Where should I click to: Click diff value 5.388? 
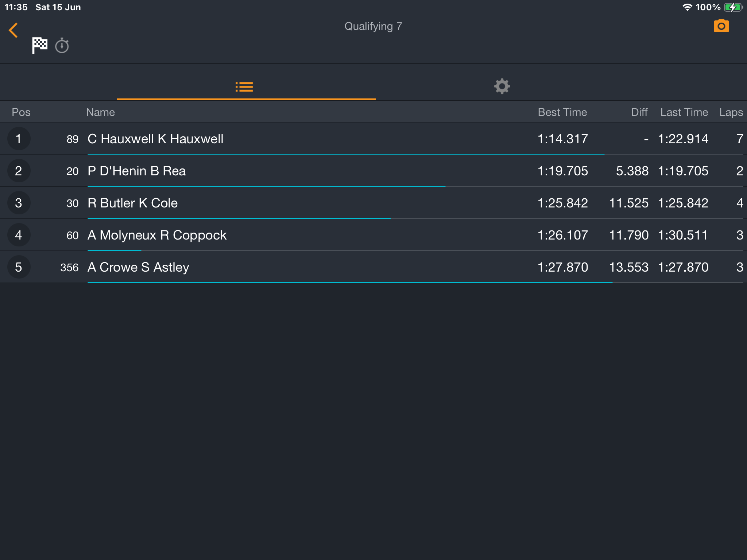632,171
